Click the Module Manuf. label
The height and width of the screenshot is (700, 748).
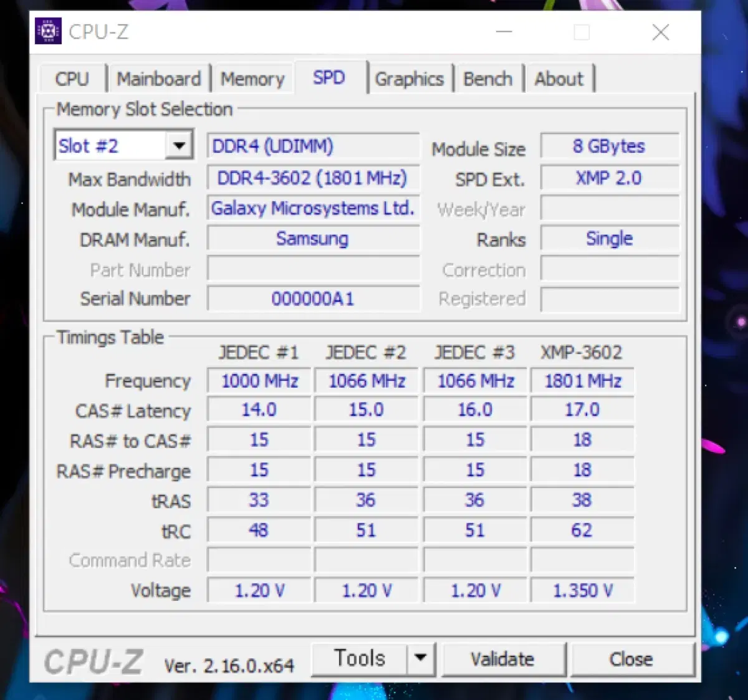pos(130,209)
